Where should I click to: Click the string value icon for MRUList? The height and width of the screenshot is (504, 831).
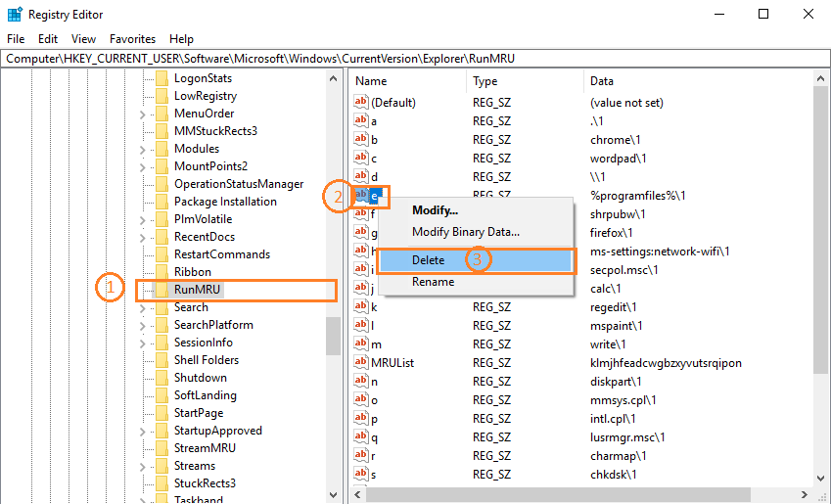point(361,362)
